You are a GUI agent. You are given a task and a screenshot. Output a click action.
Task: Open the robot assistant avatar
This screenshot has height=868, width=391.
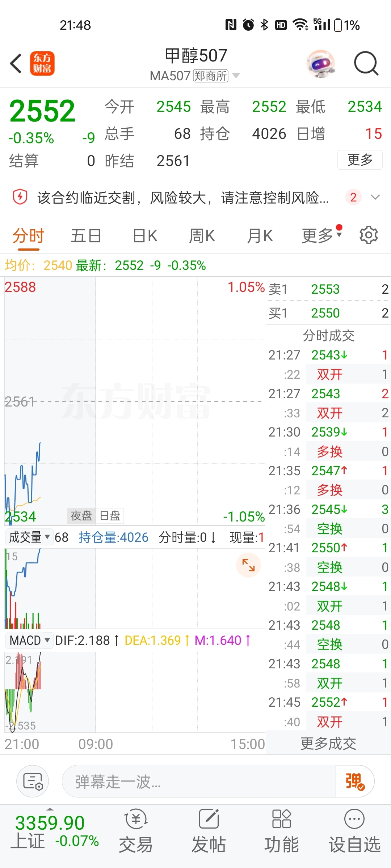coord(320,64)
